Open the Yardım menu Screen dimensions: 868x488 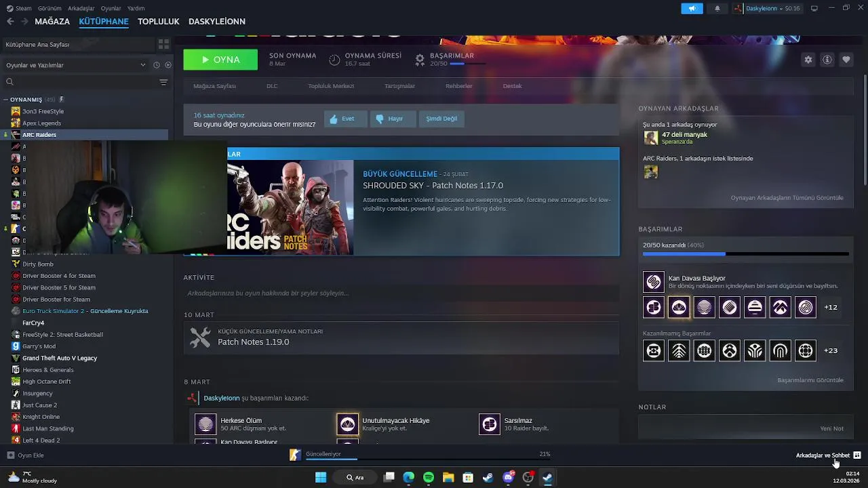click(x=136, y=8)
